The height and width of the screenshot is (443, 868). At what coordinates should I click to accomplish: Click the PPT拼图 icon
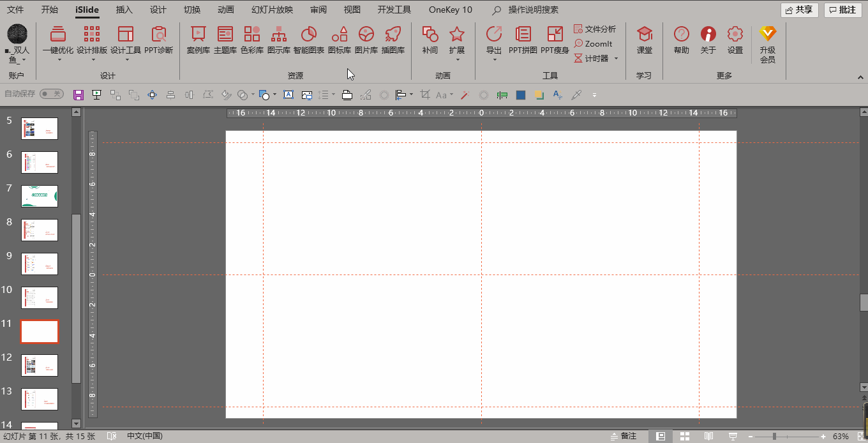tap(523, 40)
